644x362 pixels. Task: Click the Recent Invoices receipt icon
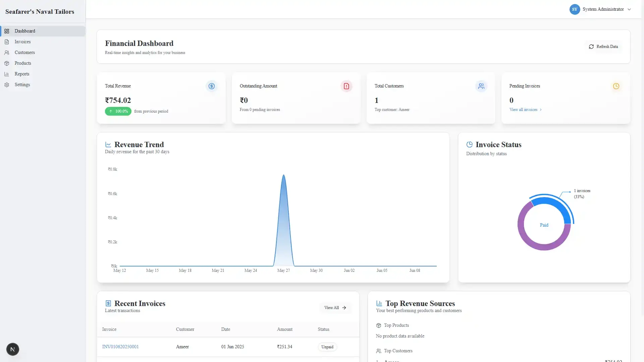coord(108,303)
